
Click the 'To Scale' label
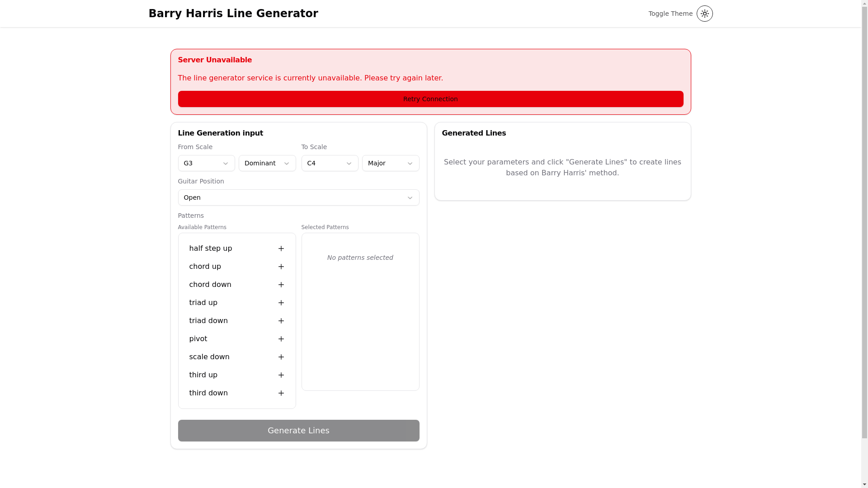(x=314, y=147)
